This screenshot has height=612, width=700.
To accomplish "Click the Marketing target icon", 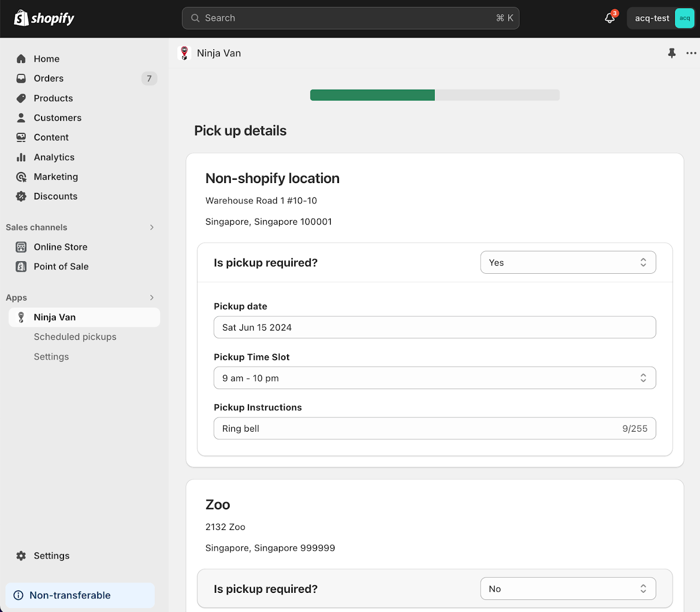I will [x=21, y=177].
